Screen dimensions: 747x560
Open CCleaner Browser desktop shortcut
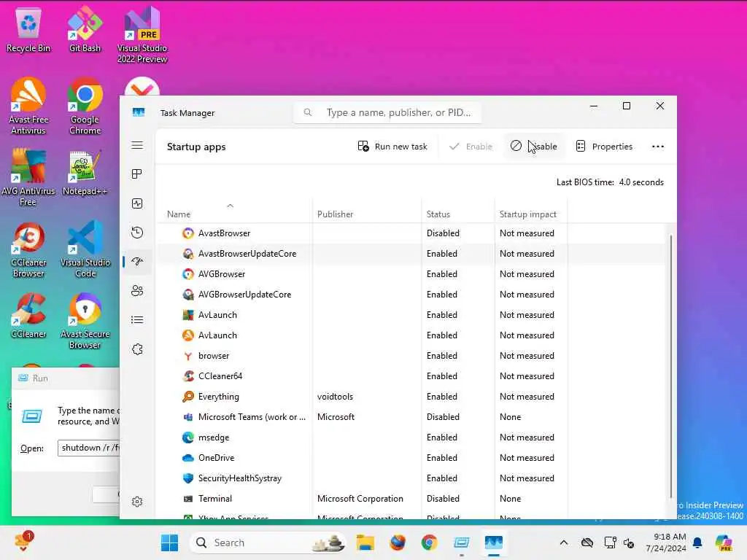[28, 249]
